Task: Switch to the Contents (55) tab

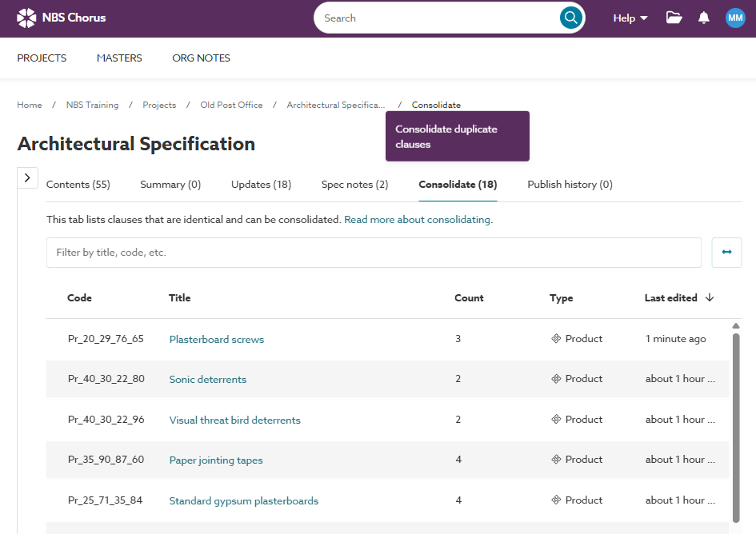Action: (x=78, y=185)
